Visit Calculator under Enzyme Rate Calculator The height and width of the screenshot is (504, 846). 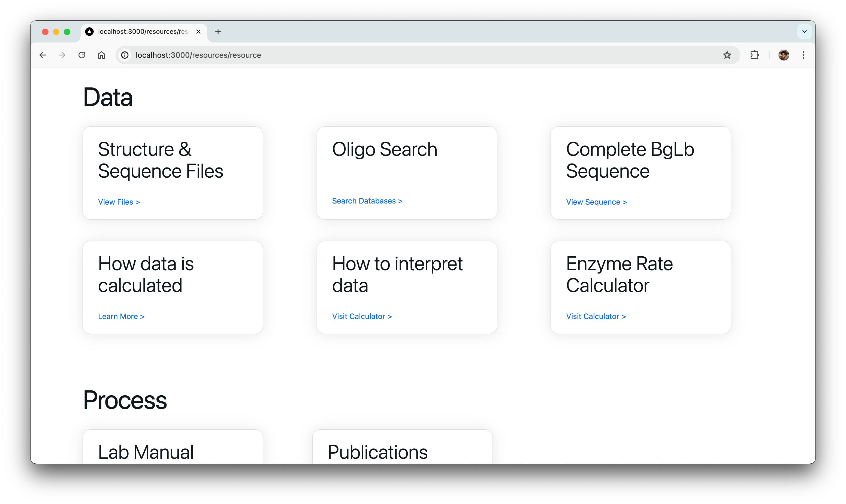tap(596, 317)
